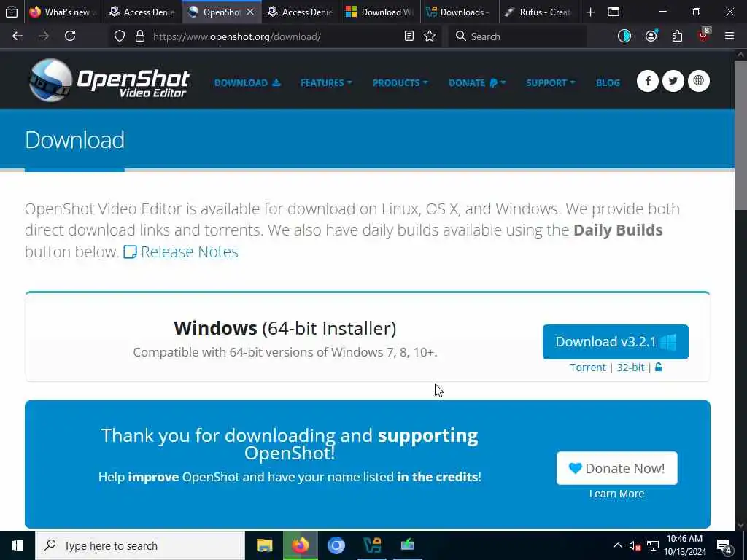This screenshot has width=747, height=560.
Task: Open a new tab with the plus icon
Action: pyautogui.click(x=590, y=12)
